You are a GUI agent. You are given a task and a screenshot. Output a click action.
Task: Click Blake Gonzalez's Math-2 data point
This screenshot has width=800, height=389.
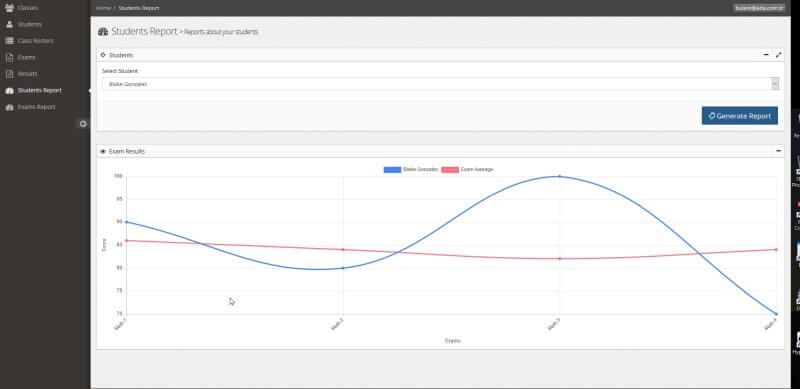(x=343, y=268)
